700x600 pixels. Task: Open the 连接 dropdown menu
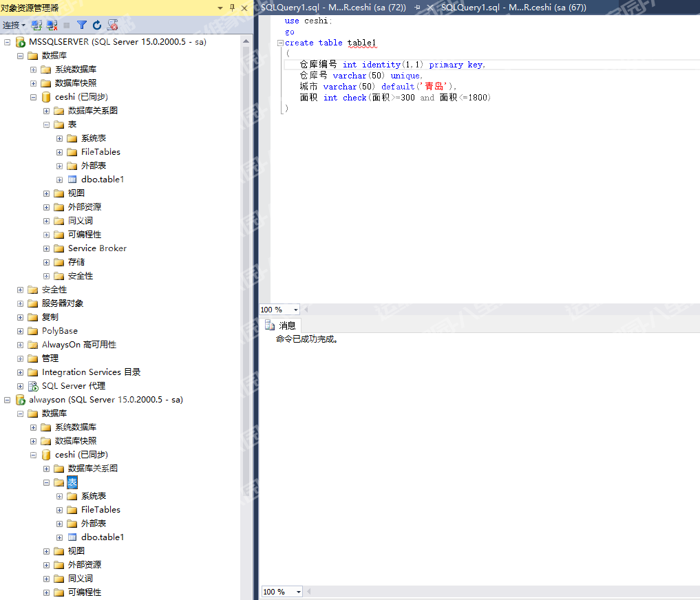coord(14,25)
